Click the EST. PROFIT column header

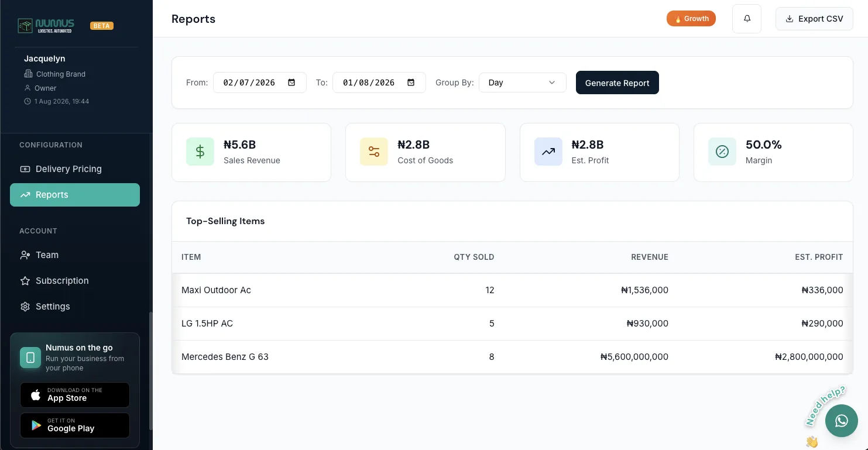tap(819, 257)
